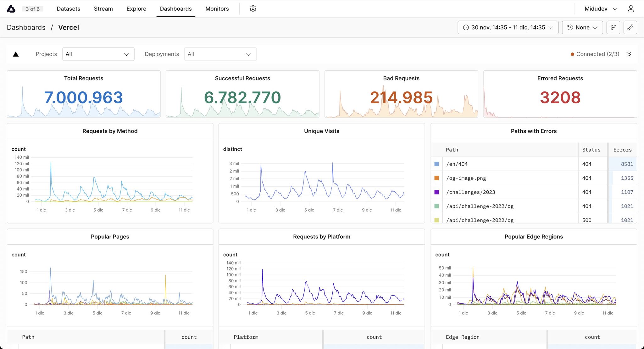Open the Projects All dropdown
This screenshot has height=349, width=644.
[x=98, y=54]
